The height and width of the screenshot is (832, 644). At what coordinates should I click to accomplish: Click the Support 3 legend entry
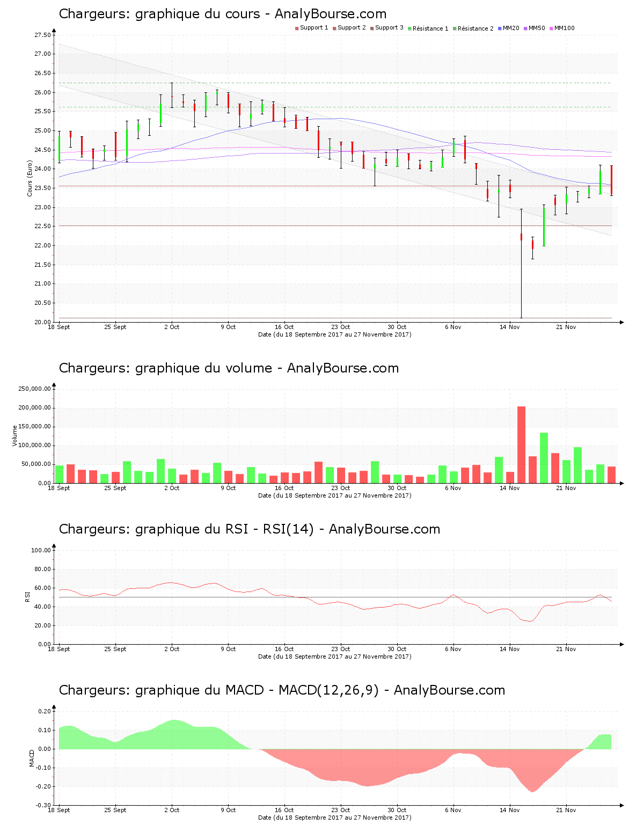coord(387,28)
